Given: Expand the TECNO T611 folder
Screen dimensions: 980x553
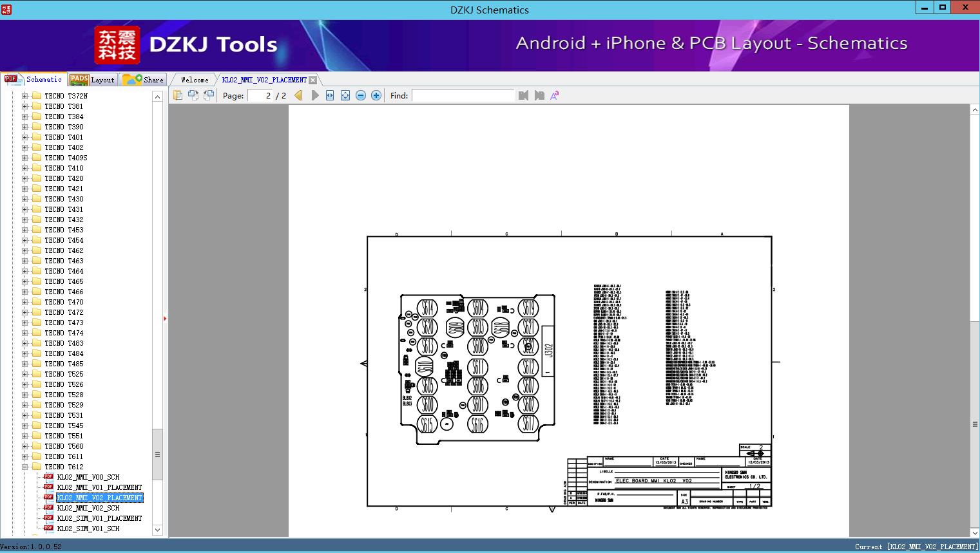Looking at the screenshot, I should pyautogui.click(x=24, y=456).
